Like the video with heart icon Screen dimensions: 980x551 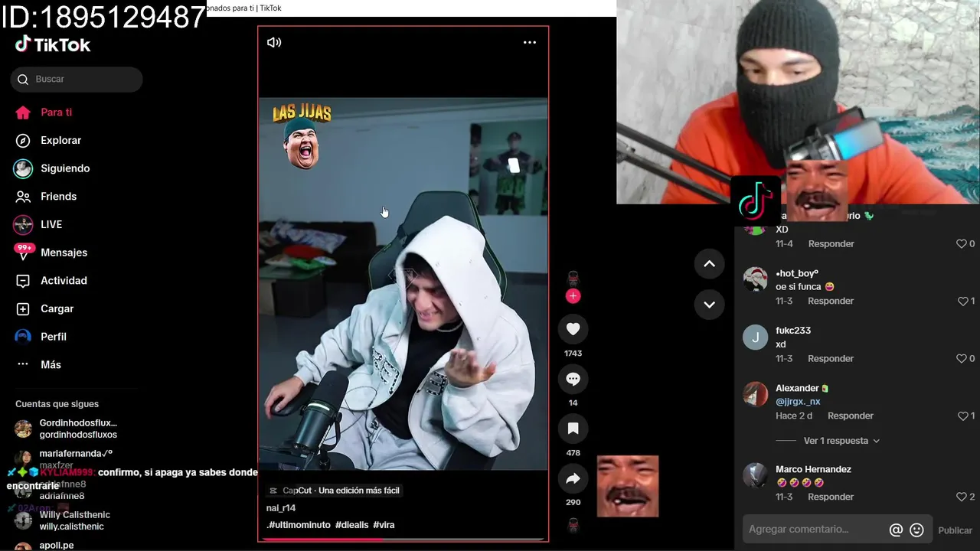pyautogui.click(x=573, y=329)
